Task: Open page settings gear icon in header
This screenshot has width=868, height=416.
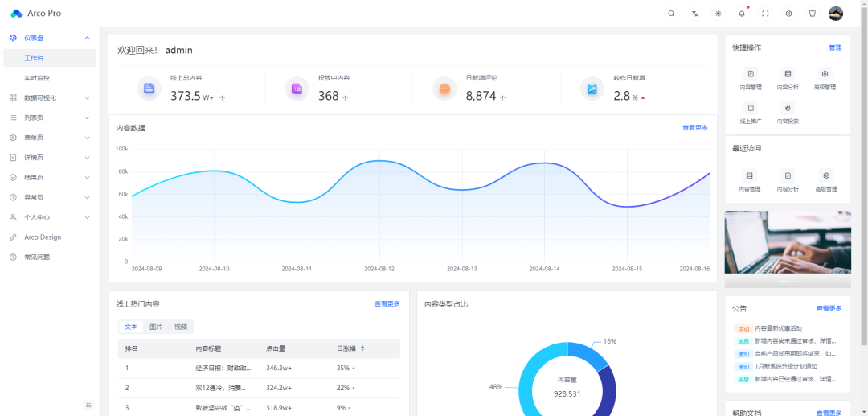Action: pos(789,14)
